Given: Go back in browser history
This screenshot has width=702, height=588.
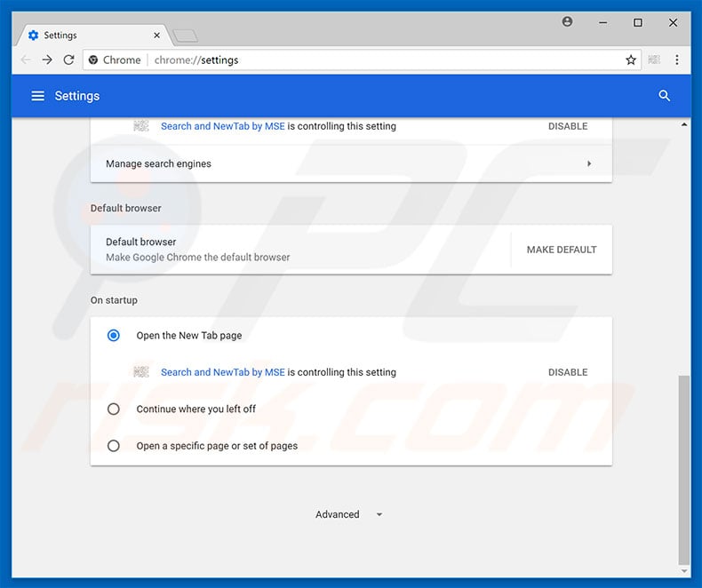Looking at the screenshot, I should point(26,60).
